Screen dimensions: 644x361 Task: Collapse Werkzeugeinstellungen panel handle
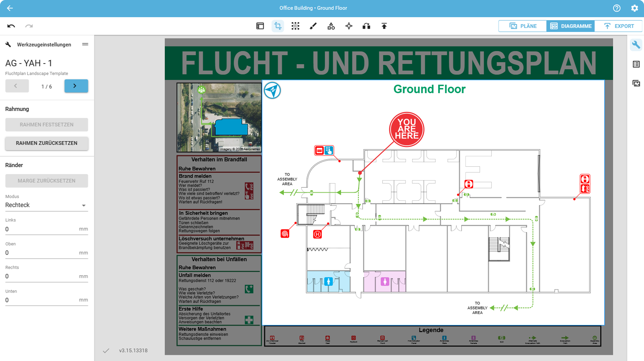tap(85, 45)
